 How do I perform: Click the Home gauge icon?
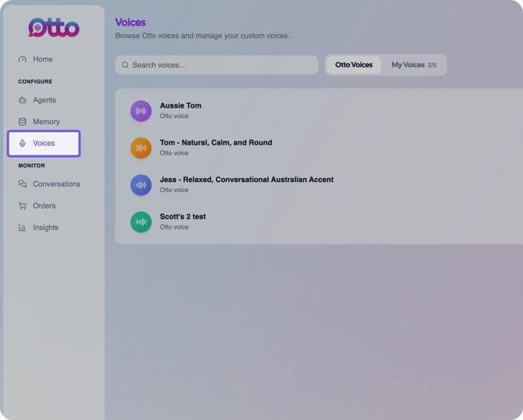coord(23,59)
